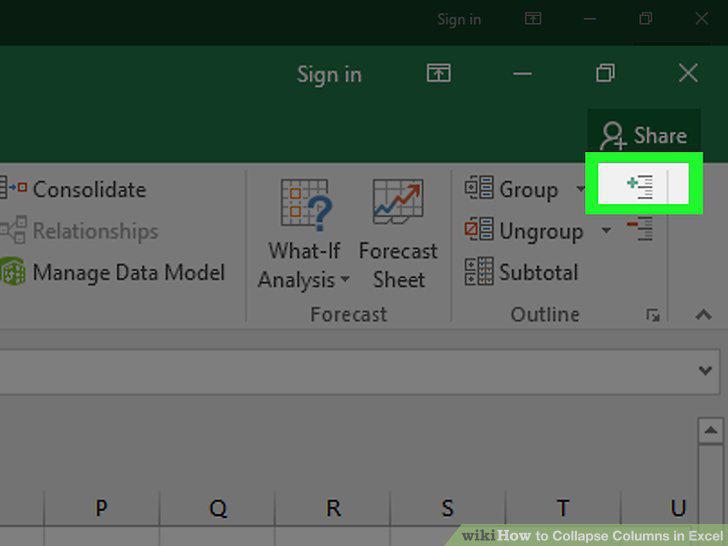
Task: Select column Q header
Action: click(217, 508)
